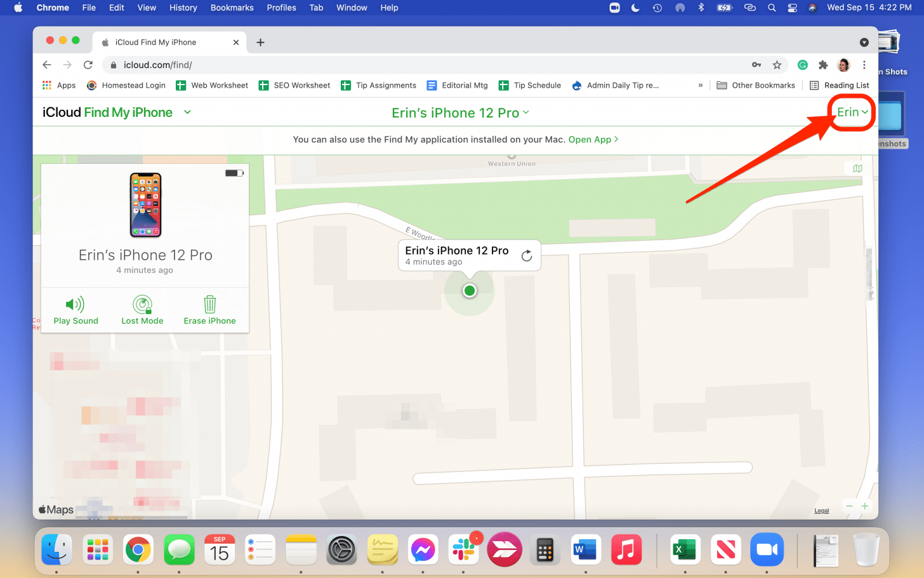Activate Lost Mode for the iPhone
The image size is (924, 578).
(142, 311)
